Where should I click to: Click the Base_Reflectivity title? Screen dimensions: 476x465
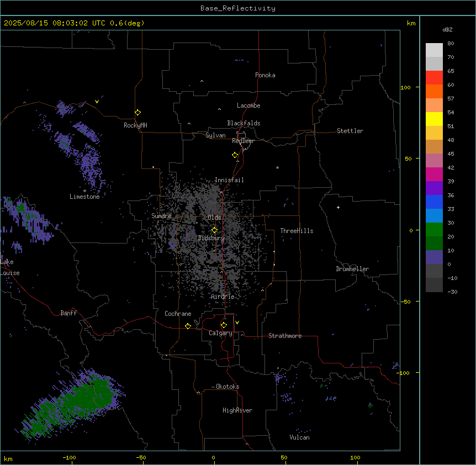click(238, 8)
